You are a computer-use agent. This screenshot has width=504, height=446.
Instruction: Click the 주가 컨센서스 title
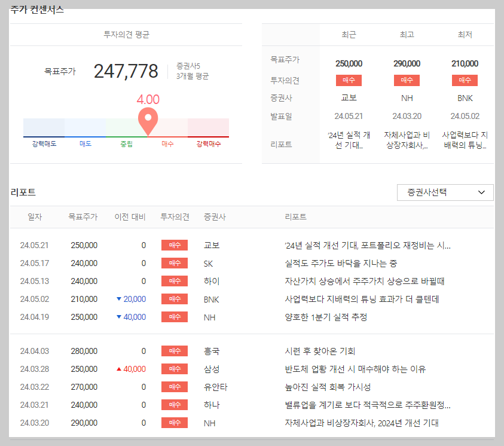pos(37,10)
